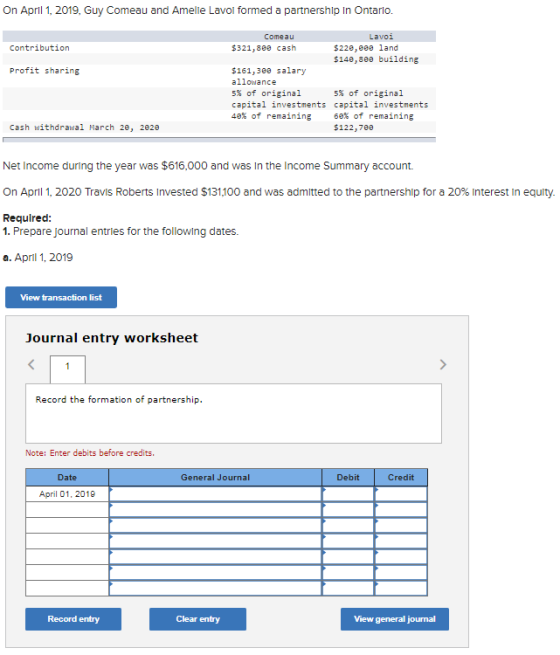Click the last row Credit field
The image size is (560, 655).
tap(401, 588)
